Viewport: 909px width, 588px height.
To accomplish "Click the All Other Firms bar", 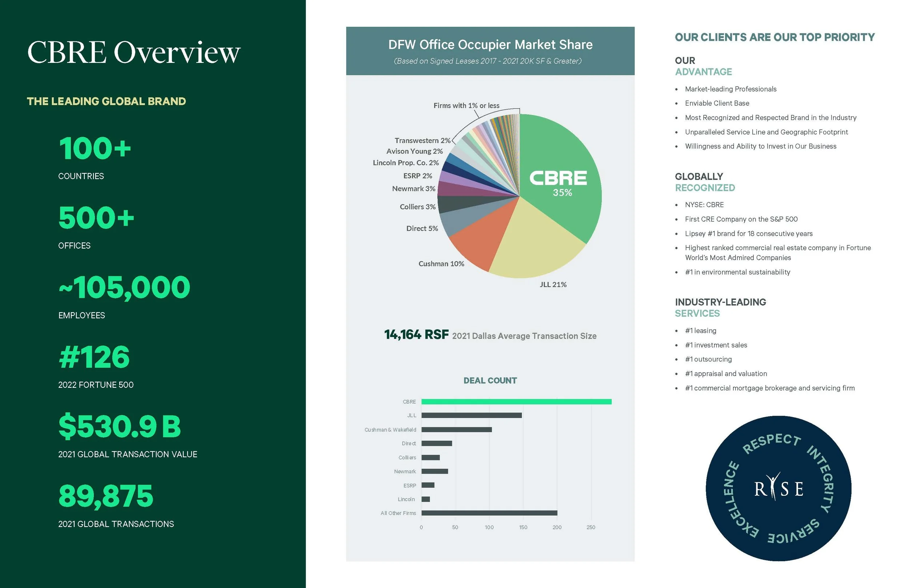I will coord(489,513).
